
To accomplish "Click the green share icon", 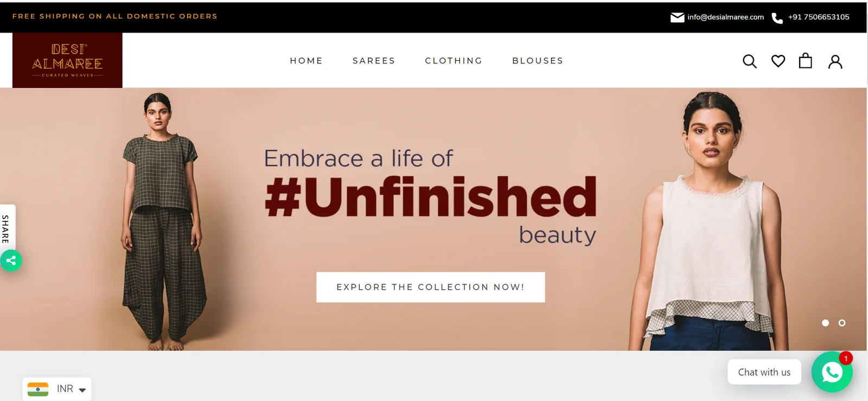I will click(x=11, y=260).
